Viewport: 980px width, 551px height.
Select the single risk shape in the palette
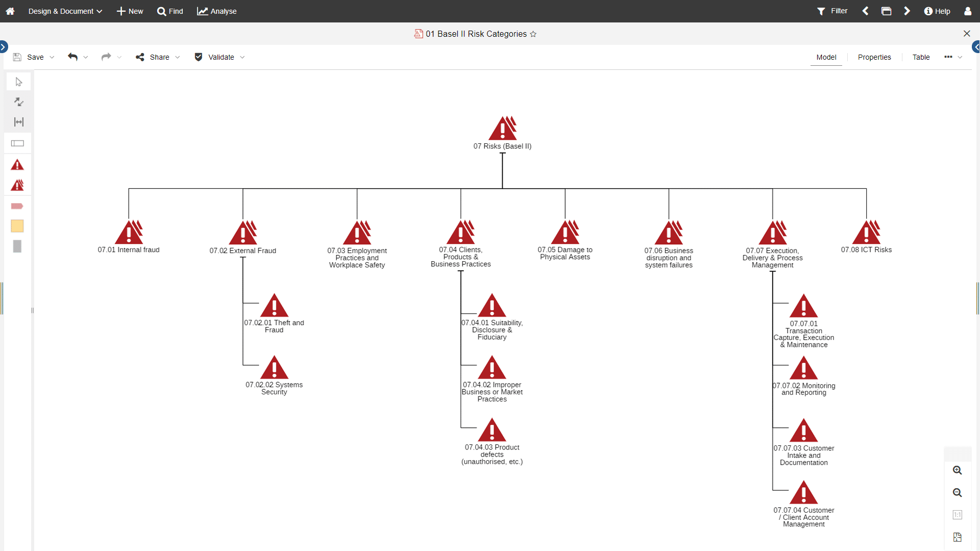[17, 165]
